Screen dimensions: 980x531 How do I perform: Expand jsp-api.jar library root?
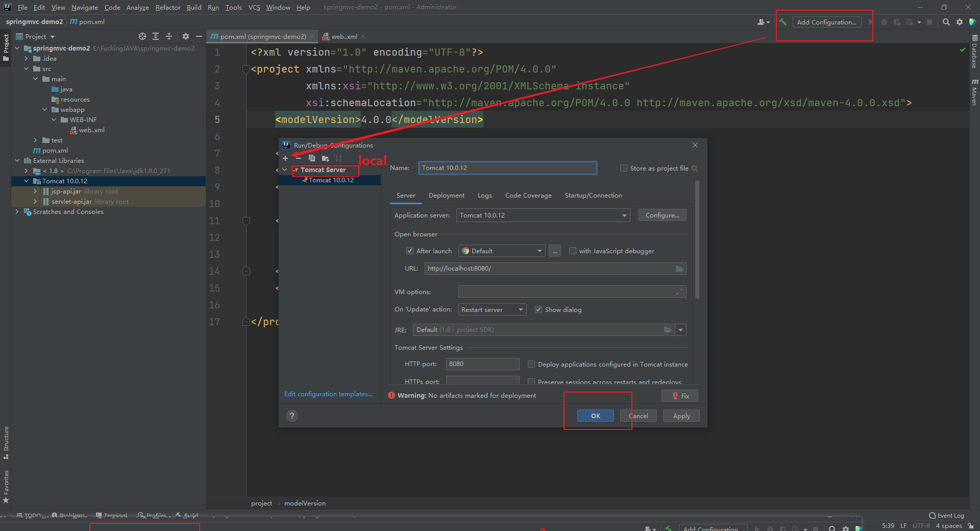(35, 191)
